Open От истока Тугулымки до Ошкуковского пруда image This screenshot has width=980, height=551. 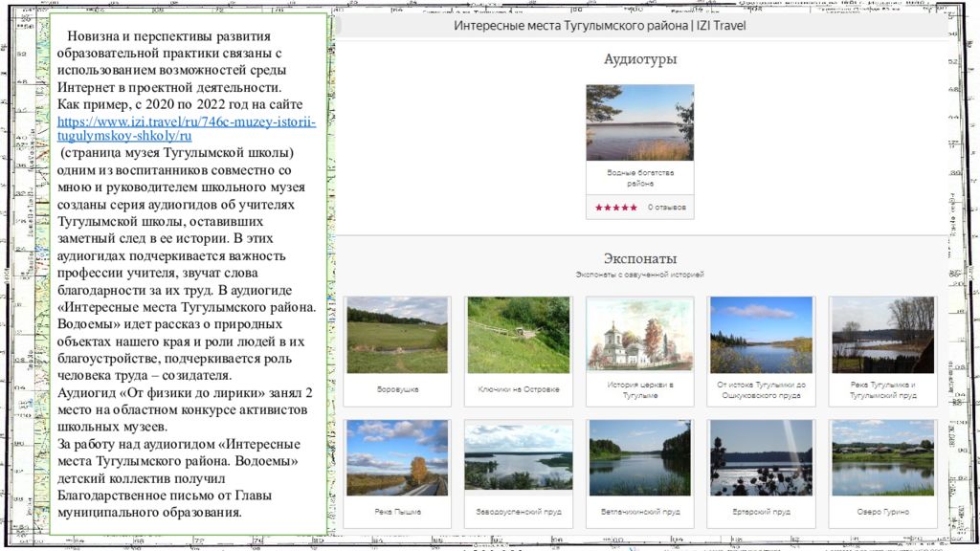coord(761,335)
